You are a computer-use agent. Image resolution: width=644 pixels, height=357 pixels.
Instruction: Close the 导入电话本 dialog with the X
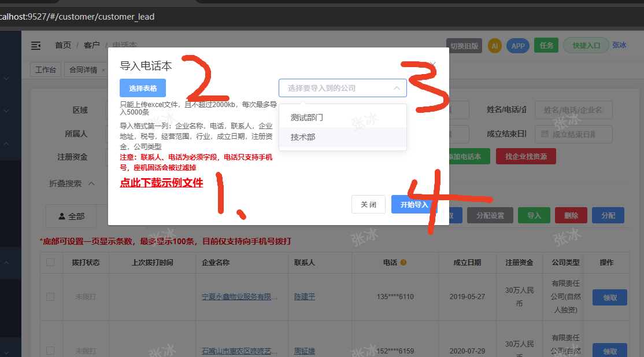[x=433, y=65]
